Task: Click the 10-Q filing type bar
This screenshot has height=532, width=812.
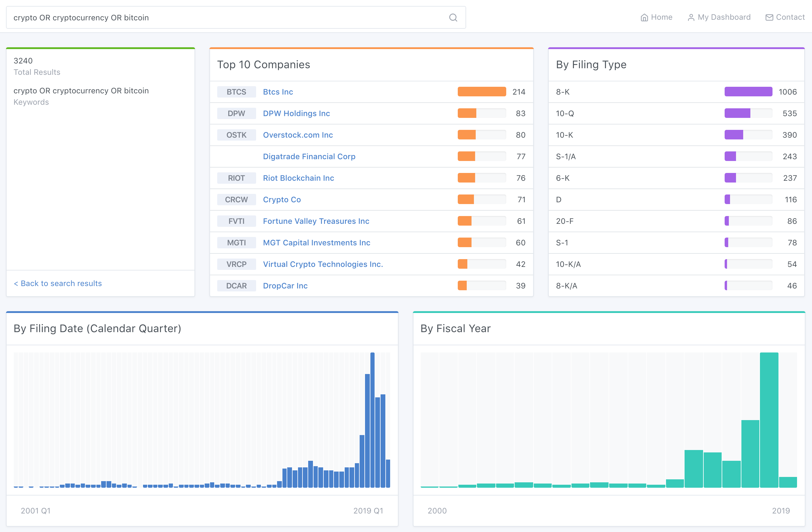Action: point(737,113)
